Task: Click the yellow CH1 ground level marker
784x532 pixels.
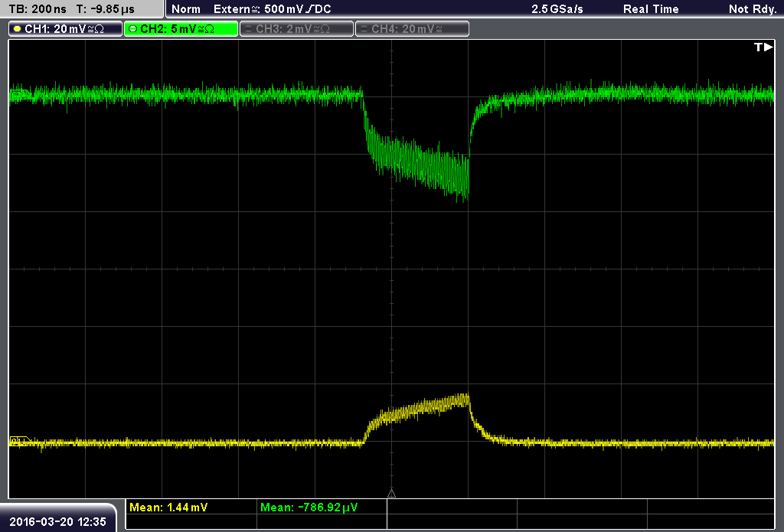Action: click(20, 441)
